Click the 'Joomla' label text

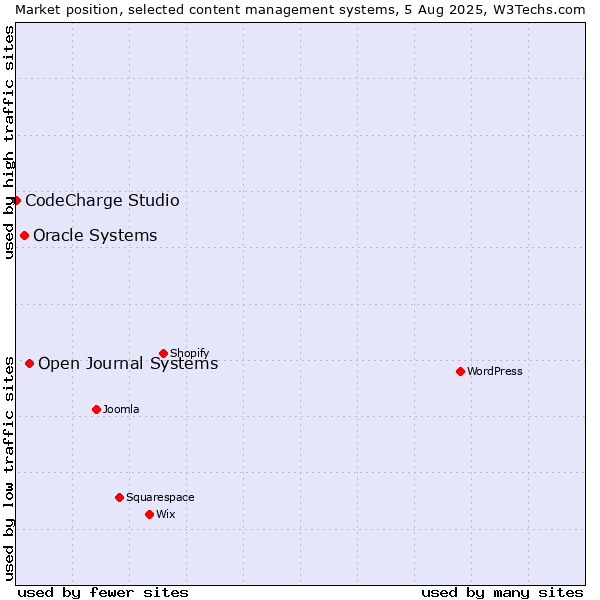pos(121,409)
